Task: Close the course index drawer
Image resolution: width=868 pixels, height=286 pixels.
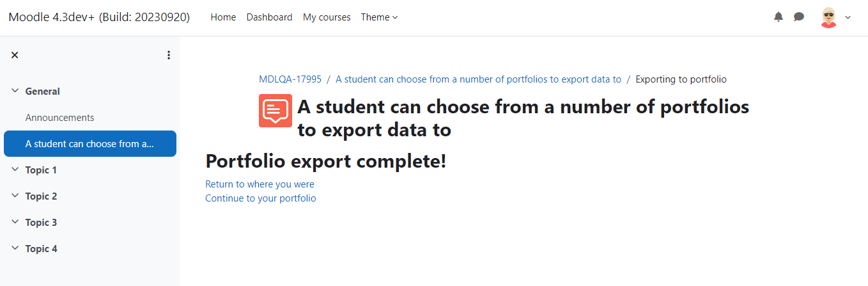Action: click(15, 55)
